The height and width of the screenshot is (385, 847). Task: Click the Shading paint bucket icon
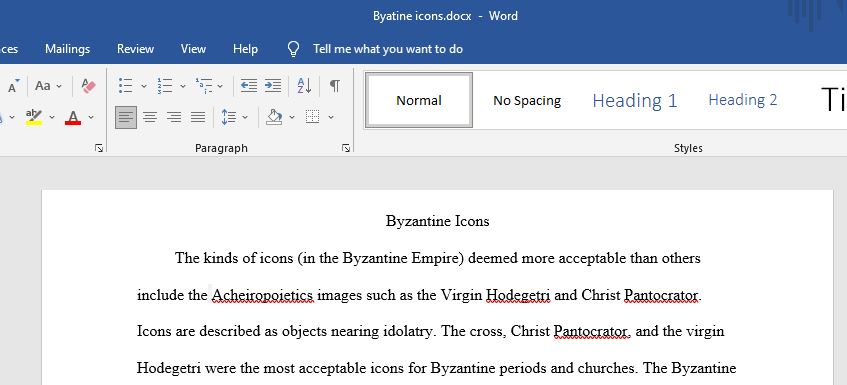pos(275,117)
